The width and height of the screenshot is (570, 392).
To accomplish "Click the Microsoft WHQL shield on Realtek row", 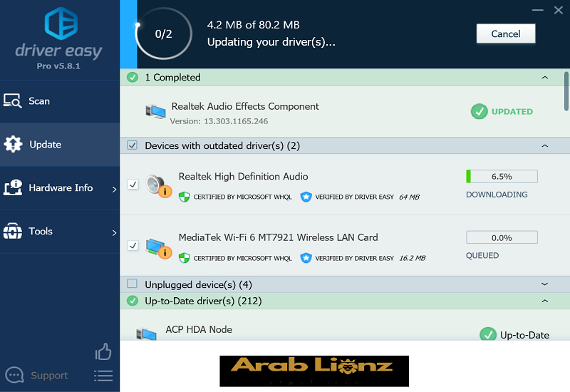I will pyautogui.click(x=185, y=197).
